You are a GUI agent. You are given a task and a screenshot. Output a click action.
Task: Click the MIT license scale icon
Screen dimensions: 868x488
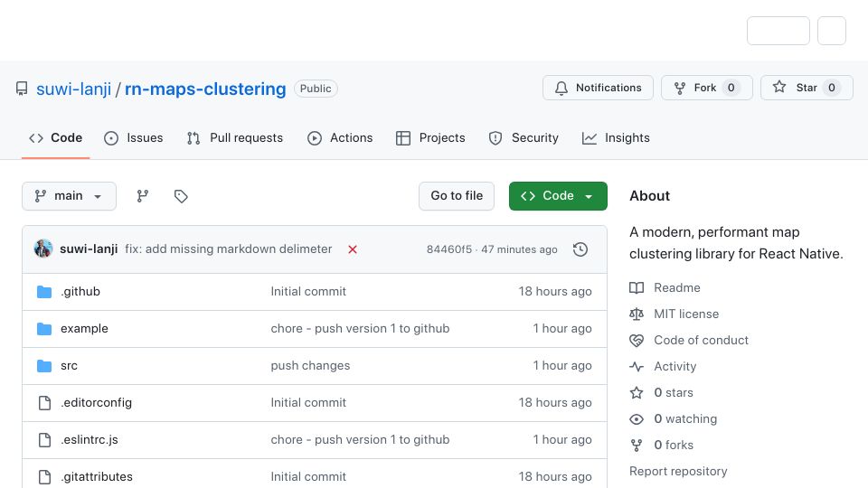coord(637,314)
